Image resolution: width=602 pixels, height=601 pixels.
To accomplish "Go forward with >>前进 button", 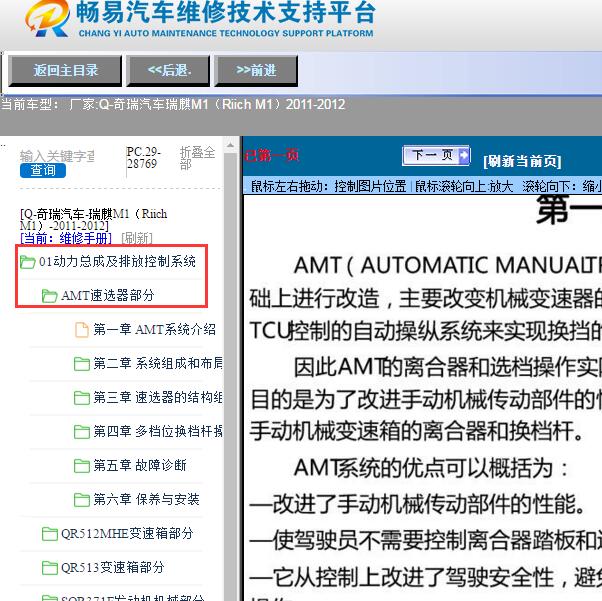I will [x=256, y=71].
